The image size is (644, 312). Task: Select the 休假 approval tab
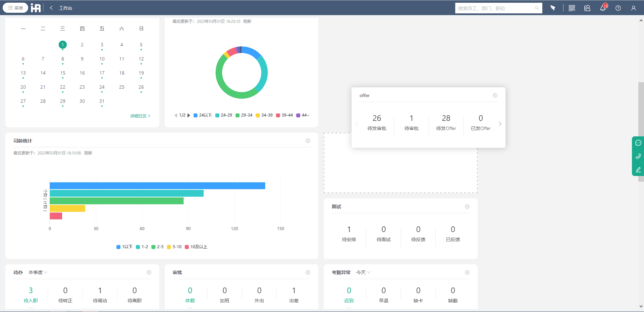(x=190, y=295)
